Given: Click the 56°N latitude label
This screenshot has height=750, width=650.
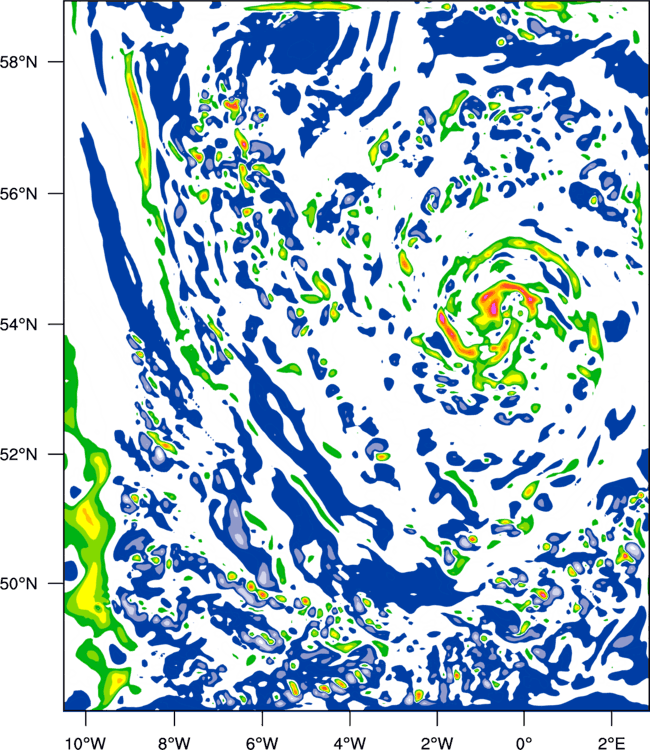Looking at the screenshot, I should [x=18, y=194].
